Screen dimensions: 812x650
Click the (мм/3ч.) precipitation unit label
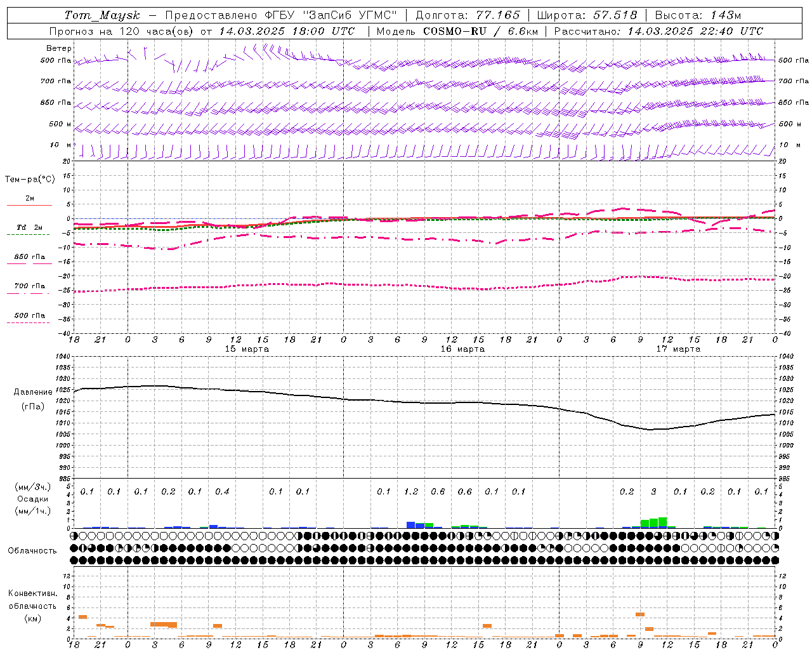click(x=33, y=487)
